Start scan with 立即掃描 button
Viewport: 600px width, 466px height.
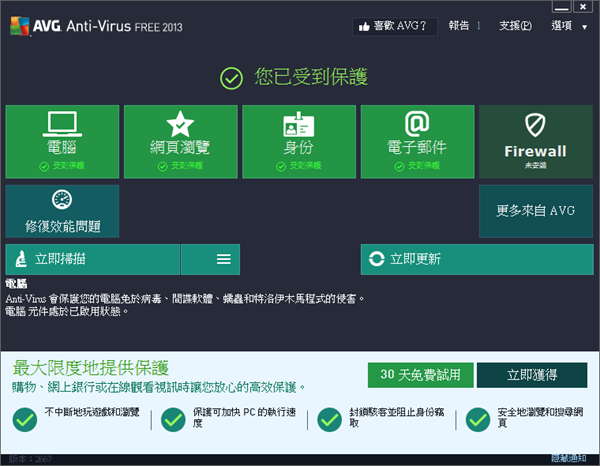93,259
